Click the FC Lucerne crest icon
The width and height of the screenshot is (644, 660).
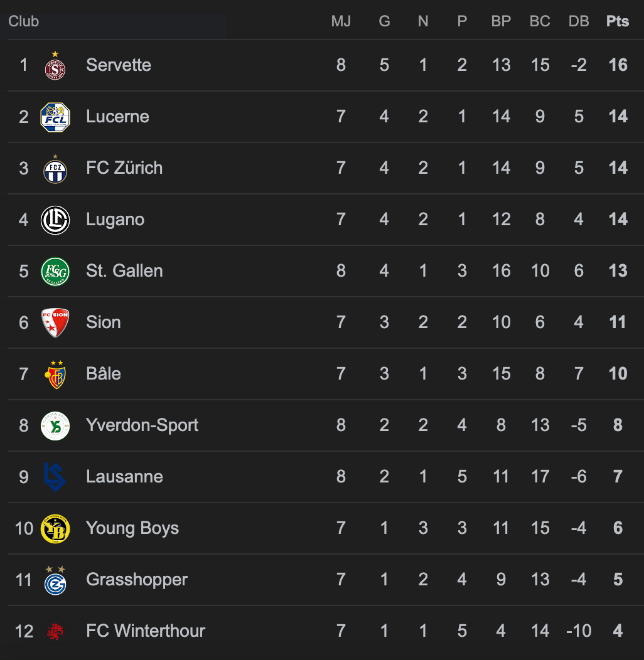click(x=55, y=117)
